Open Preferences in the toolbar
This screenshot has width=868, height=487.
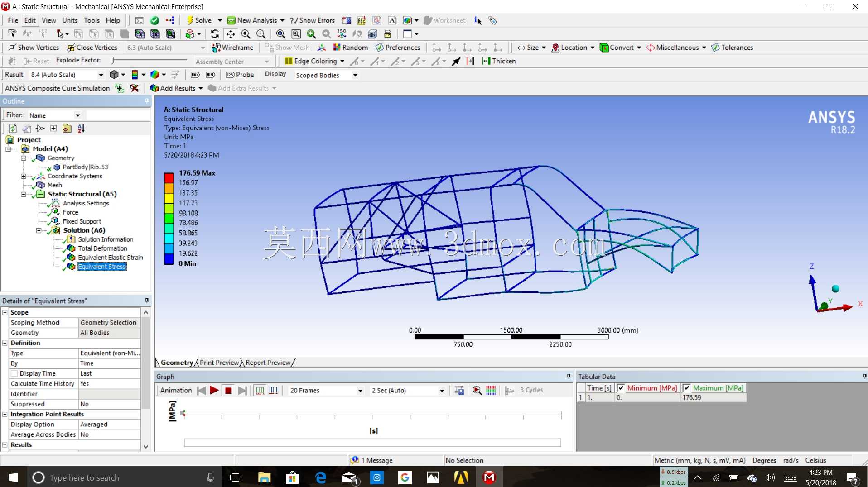[398, 48]
